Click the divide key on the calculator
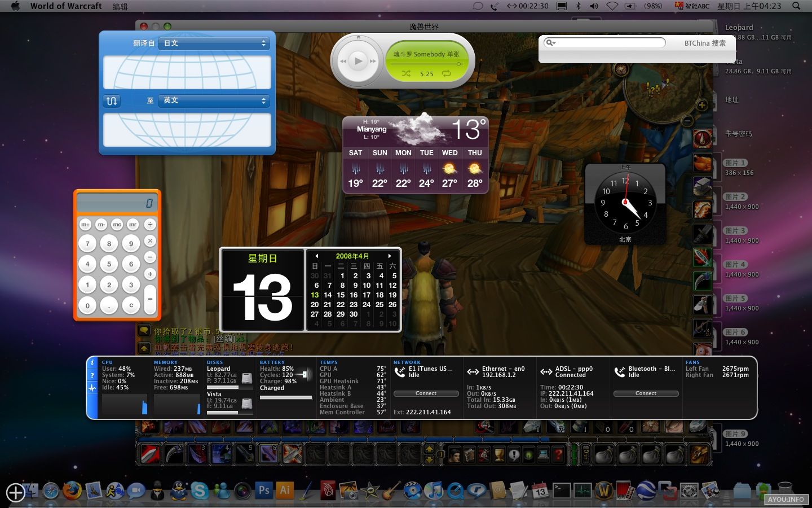 coord(150,225)
